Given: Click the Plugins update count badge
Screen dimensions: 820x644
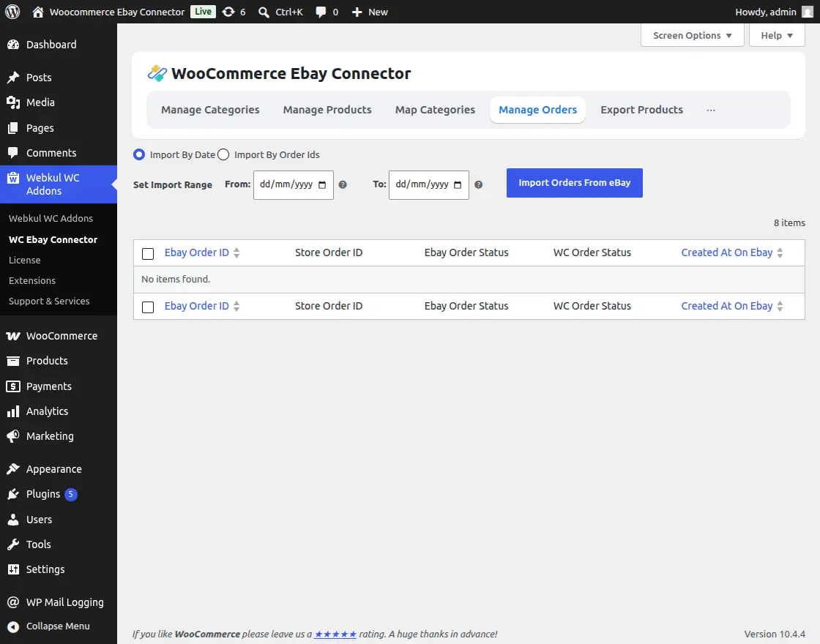Looking at the screenshot, I should point(70,494).
